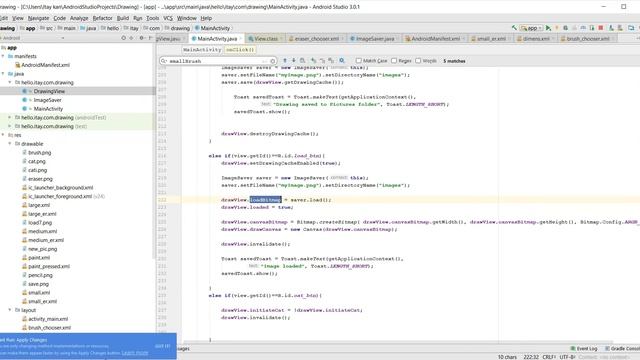
Task: Expand the hello.itay.com.drawing (test) package
Action: click(x=10, y=126)
